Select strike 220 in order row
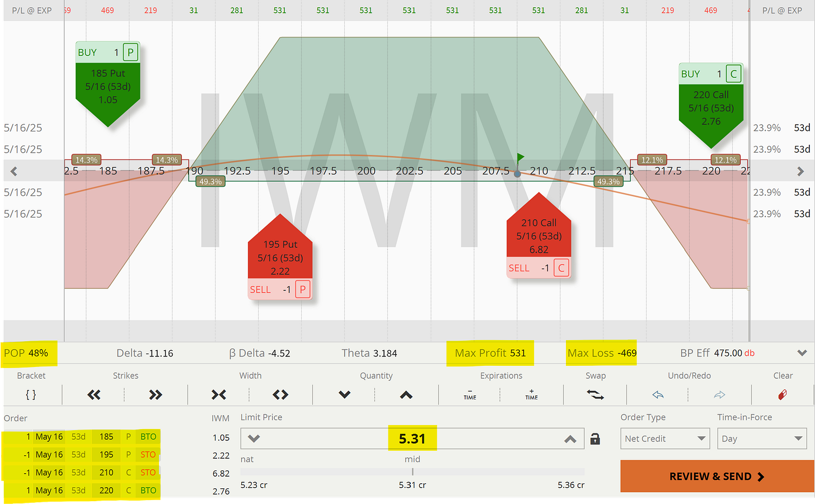Image resolution: width=815 pixels, height=504 pixels. (106, 491)
